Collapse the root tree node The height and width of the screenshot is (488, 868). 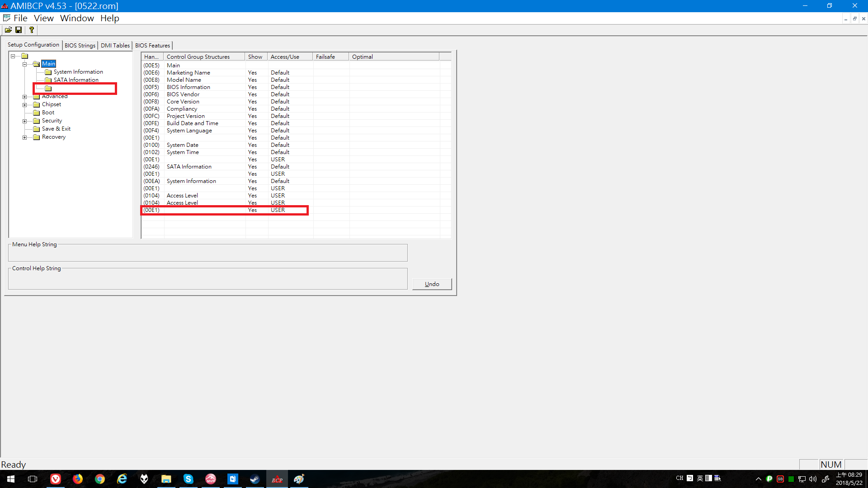(13, 56)
